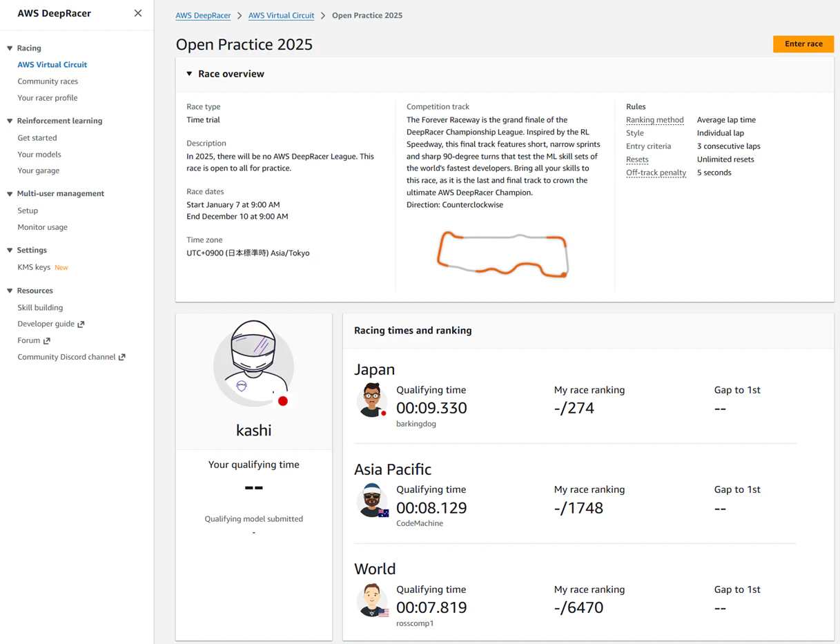The height and width of the screenshot is (644, 840).
Task: Open Monitor usage
Action: (x=43, y=227)
